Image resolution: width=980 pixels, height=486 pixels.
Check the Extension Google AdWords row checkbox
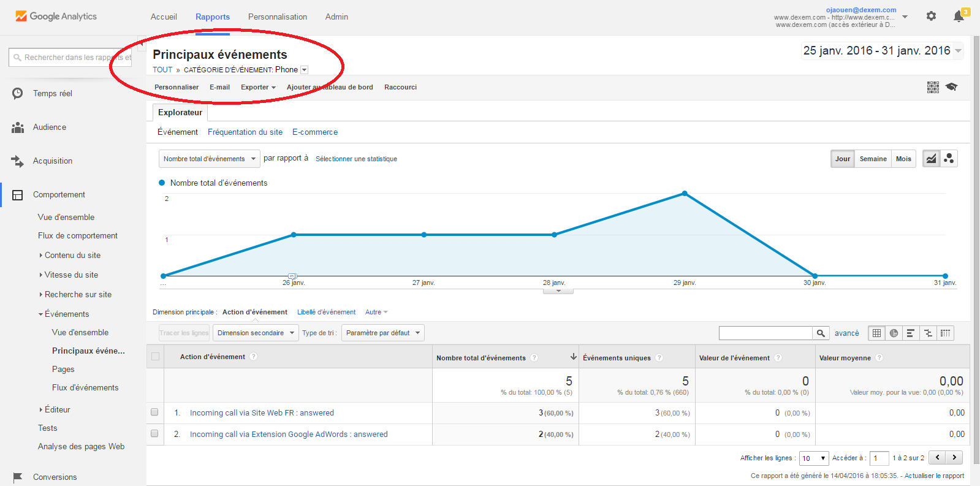[x=154, y=433]
